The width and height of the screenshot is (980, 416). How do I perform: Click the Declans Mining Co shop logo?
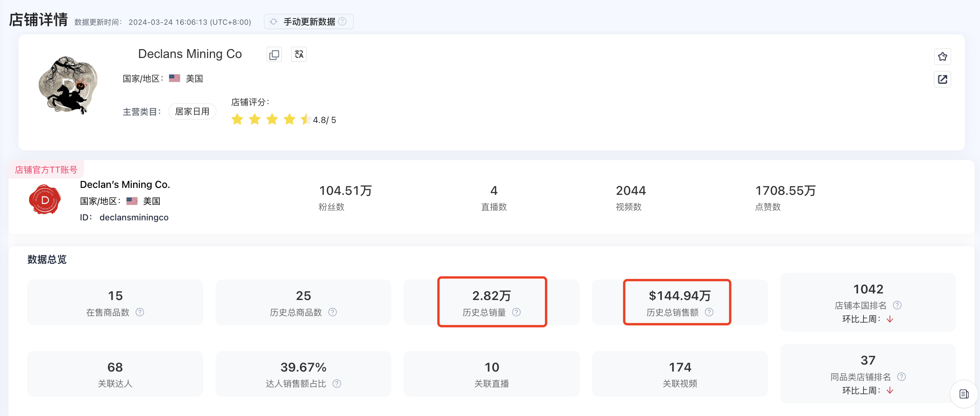69,85
